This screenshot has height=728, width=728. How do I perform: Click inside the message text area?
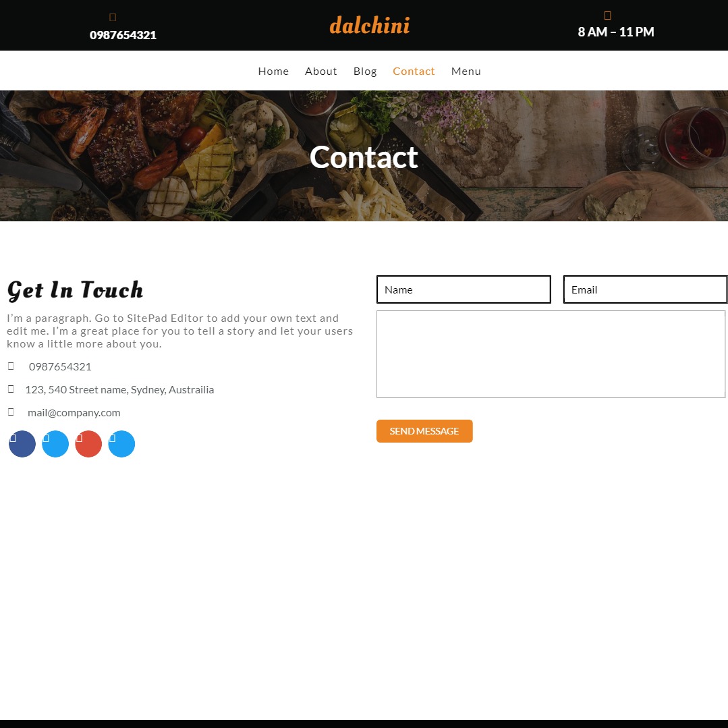pos(551,354)
